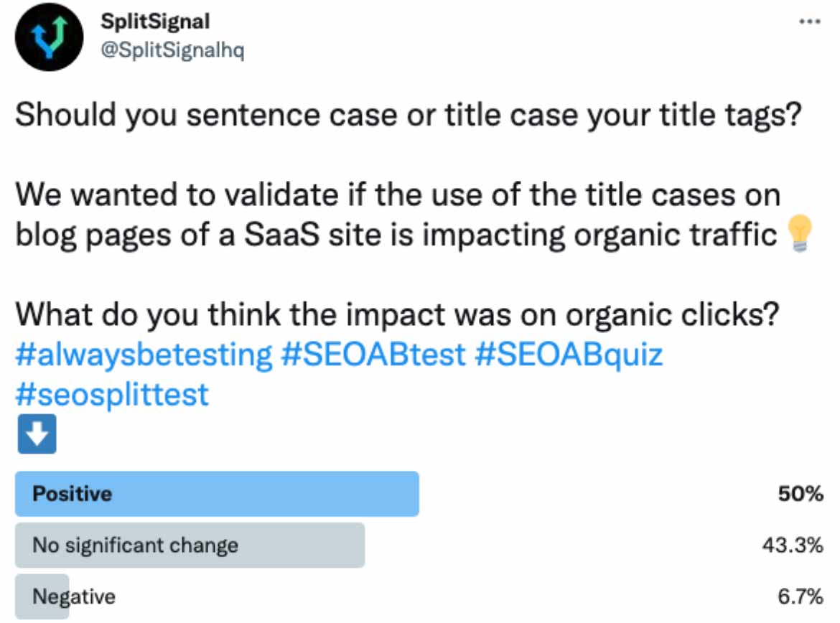Open the #seosplittest hashtag
This screenshot has height=623, width=840.
coord(112,393)
